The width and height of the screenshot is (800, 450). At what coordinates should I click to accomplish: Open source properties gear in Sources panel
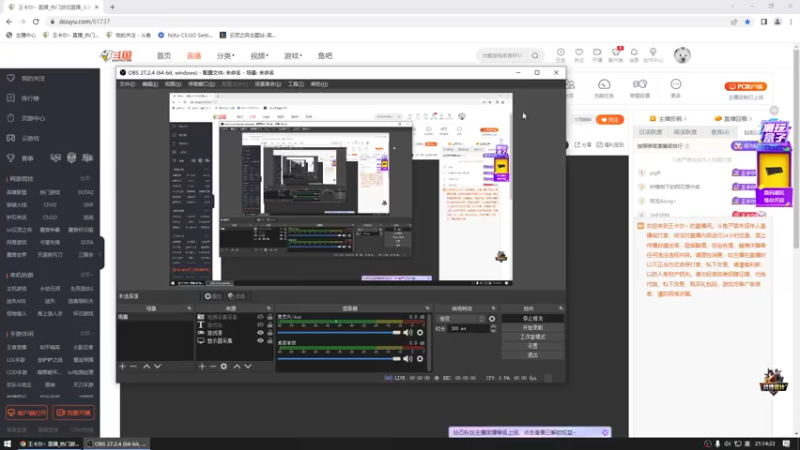pyautogui.click(x=223, y=366)
